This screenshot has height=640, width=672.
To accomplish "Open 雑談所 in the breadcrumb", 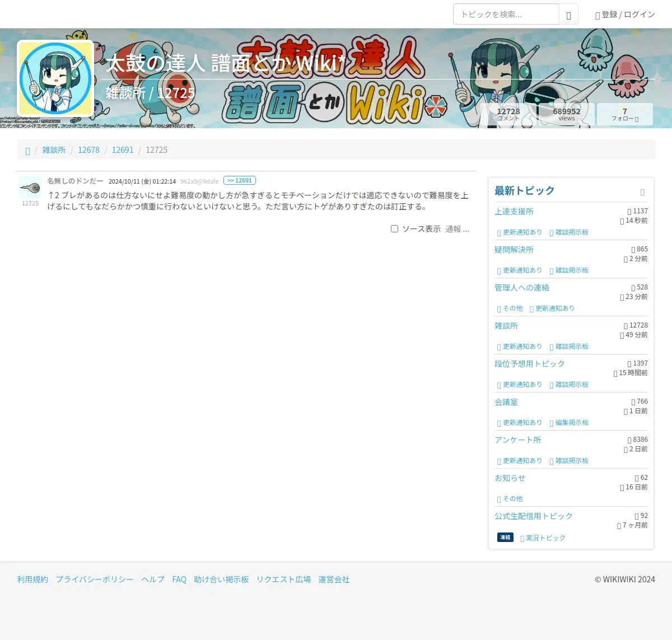I will point(54,150).
